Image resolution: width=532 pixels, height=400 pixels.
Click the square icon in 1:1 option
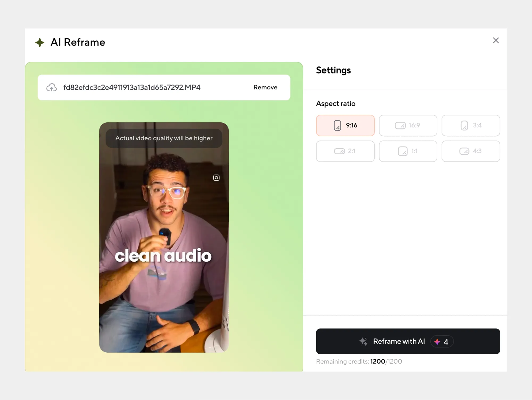pyautogui.click(x=402, y=151)
